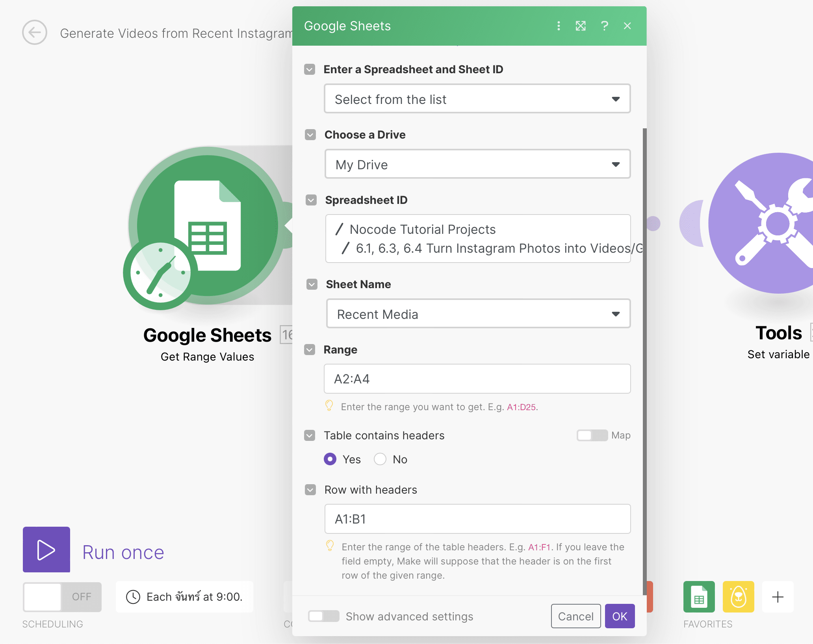Click the yellow bear app icon in Favorites
This screenshot has width=813, height=644.
tap(739, 597)
